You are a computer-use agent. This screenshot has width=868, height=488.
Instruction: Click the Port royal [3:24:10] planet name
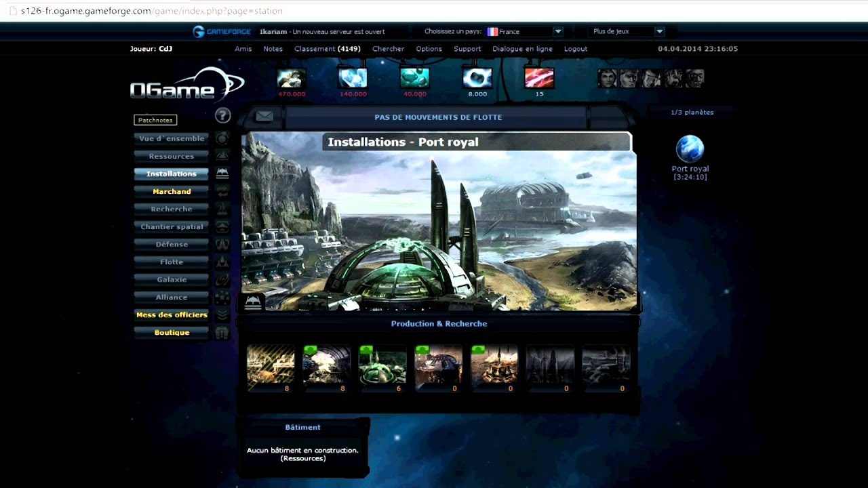tap(690, 173)
